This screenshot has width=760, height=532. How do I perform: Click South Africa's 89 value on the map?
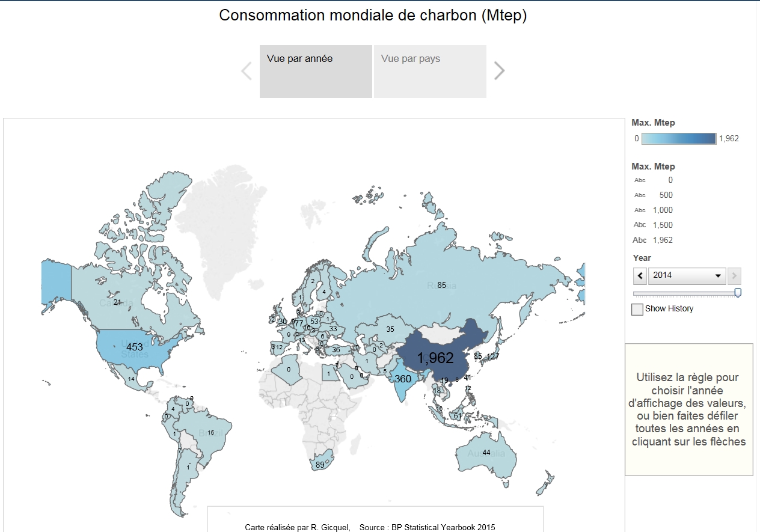[x=320, y=465]
